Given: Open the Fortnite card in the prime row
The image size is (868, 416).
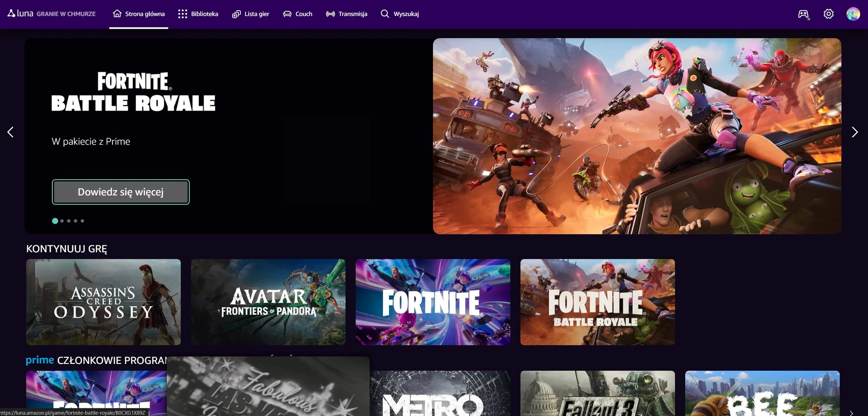Looking at the screenshot, I should (x=96, y=393).
